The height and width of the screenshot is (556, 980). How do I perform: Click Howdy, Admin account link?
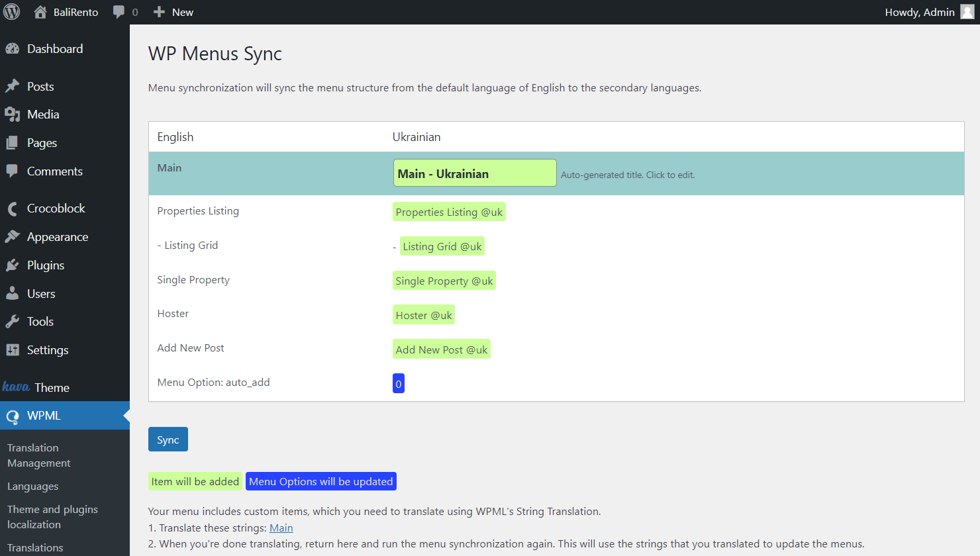(920, 12)
